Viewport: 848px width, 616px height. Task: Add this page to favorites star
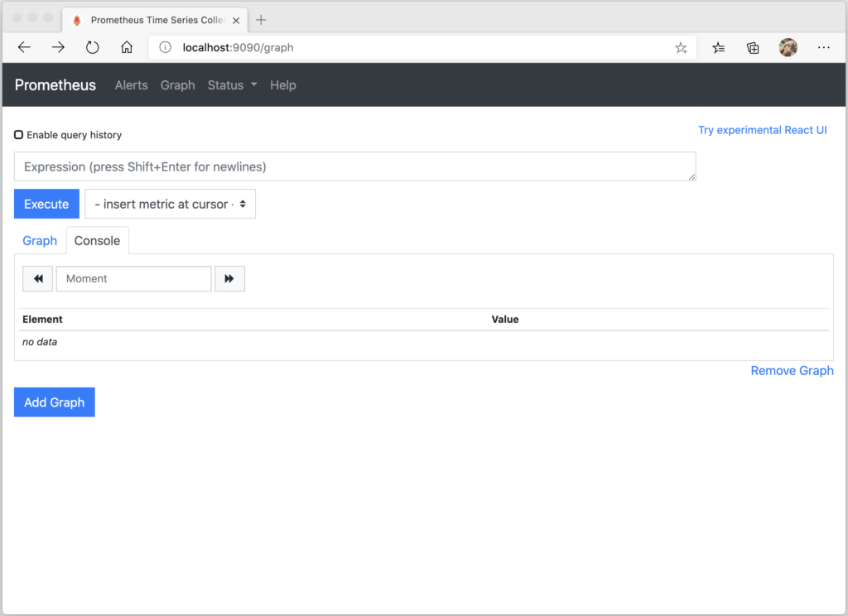[x=681, y=48]
